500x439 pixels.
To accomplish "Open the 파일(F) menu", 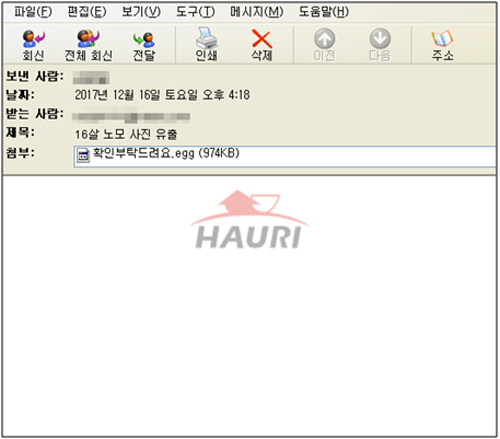I will click(33, 12).
